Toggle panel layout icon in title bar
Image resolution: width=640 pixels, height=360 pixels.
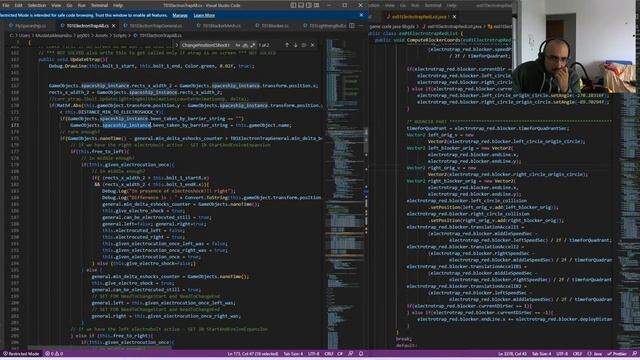coord(301,5)
